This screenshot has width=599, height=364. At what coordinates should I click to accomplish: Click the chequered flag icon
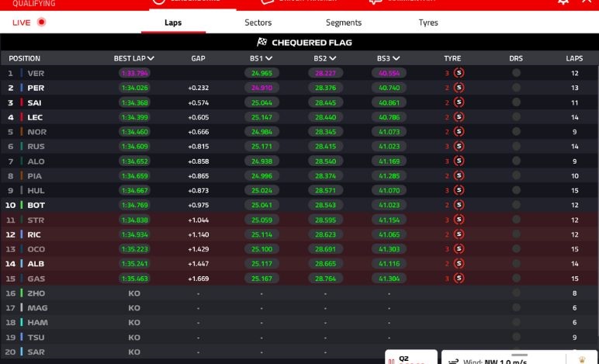tap(262, 43)
